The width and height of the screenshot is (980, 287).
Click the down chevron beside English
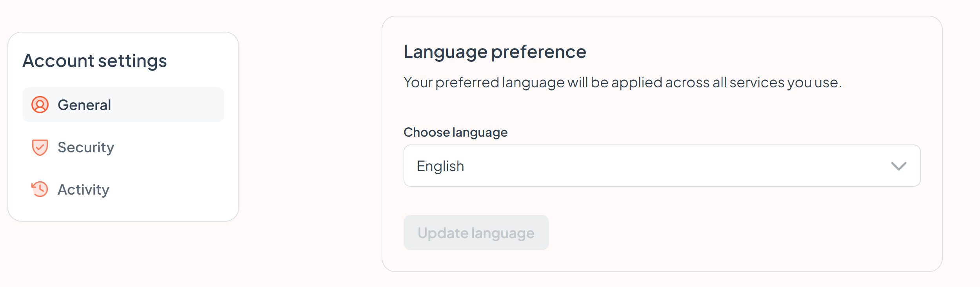click(898, 166)
